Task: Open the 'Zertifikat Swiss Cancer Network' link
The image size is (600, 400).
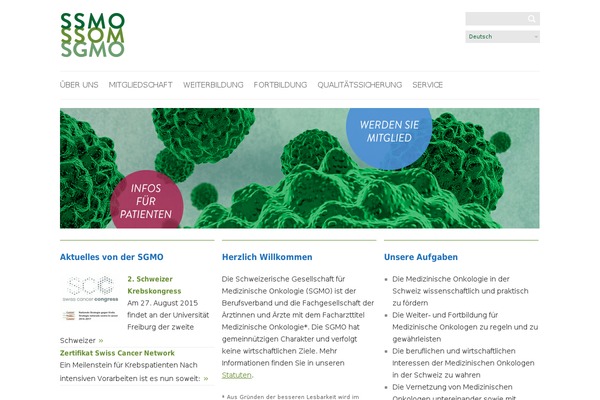Action: click(x=117, y=353)
